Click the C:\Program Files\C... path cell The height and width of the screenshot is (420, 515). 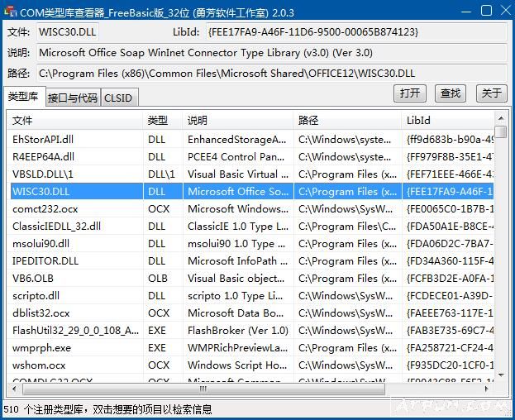tap(347, 227)
